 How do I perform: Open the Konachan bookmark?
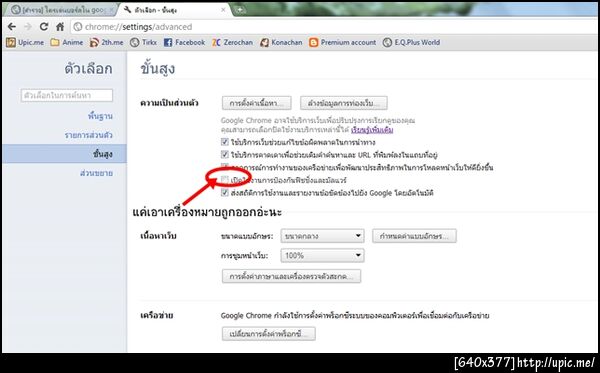coord(281,42)
